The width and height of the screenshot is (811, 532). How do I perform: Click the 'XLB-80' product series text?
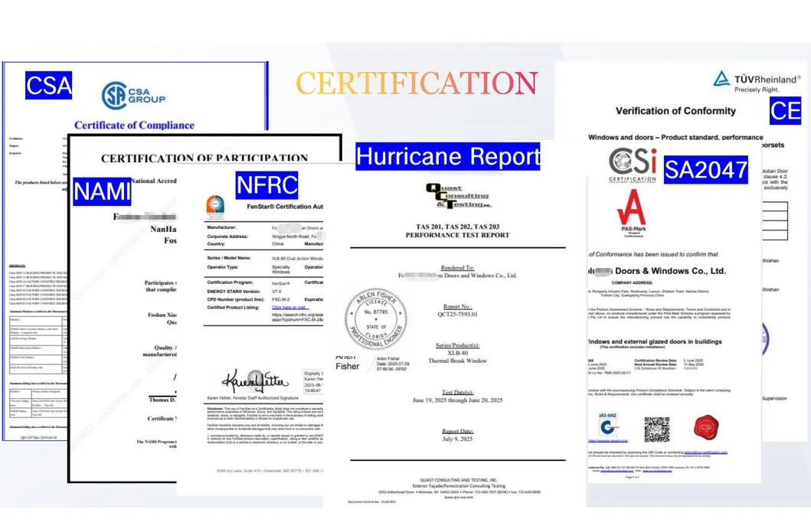click(458, 353)
